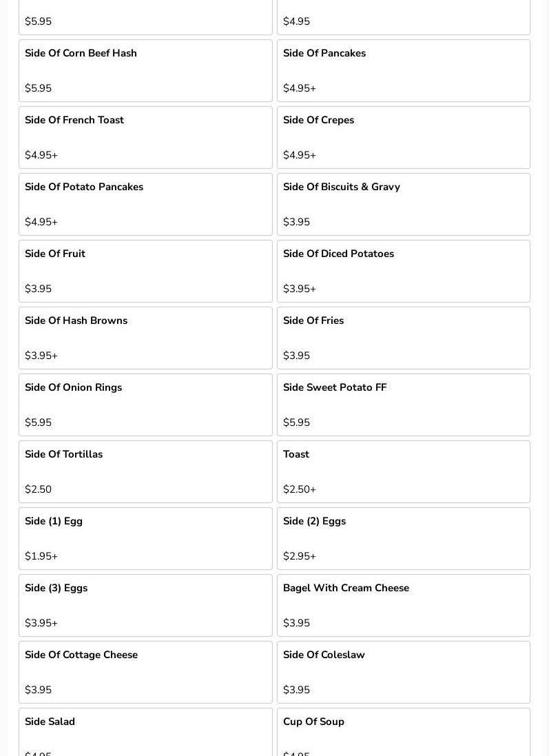The image size is (549, 756).
Task: Pick Side Of Cottage Cheese
Action: (x=145, y=672)
